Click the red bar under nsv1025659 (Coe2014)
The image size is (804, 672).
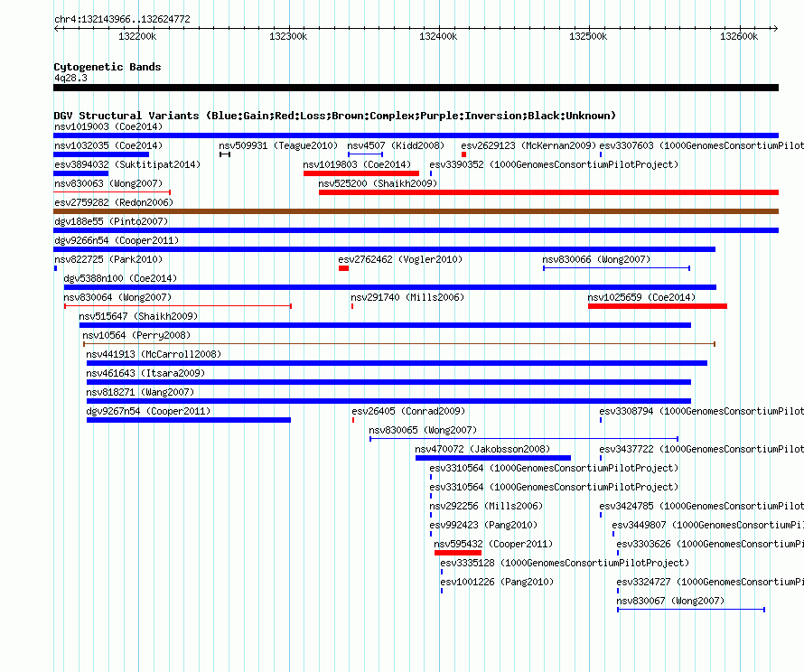658,306
